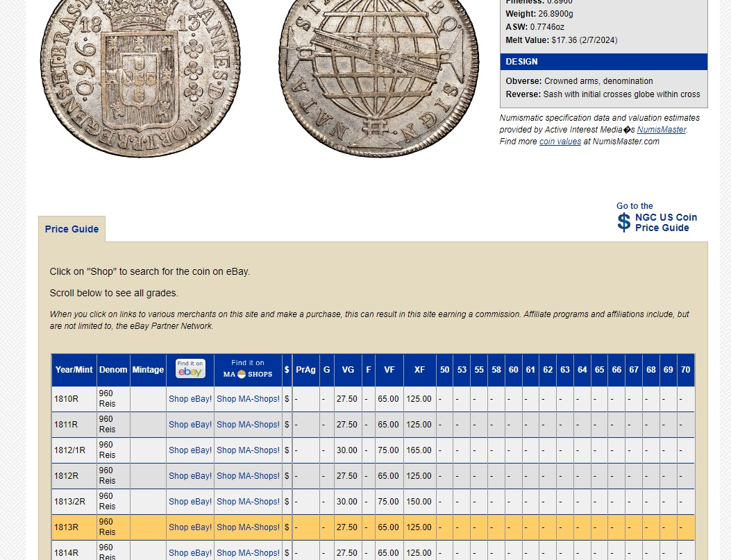Shop eBay for the 1812/1R coin

click(190, 450)
